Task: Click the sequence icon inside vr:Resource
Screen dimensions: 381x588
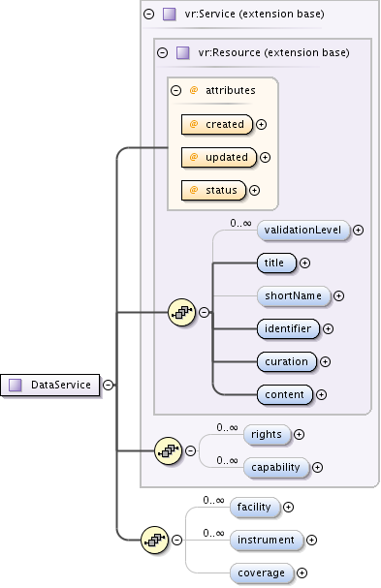Action: click(181, 312)
